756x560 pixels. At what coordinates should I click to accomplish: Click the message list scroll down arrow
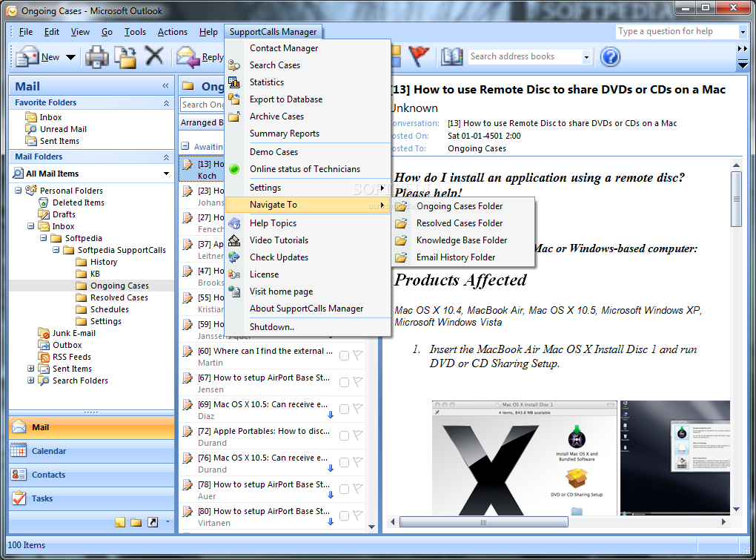372,527
